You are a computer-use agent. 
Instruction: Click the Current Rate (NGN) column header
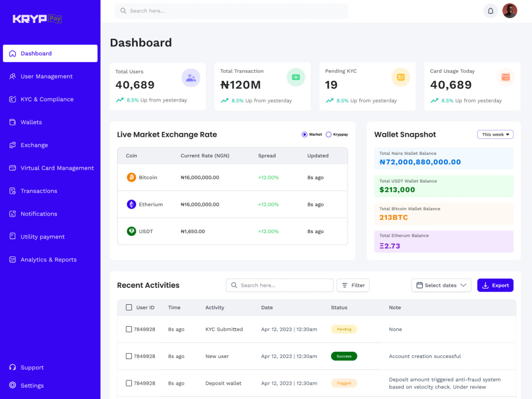click(x=205, y=156)
